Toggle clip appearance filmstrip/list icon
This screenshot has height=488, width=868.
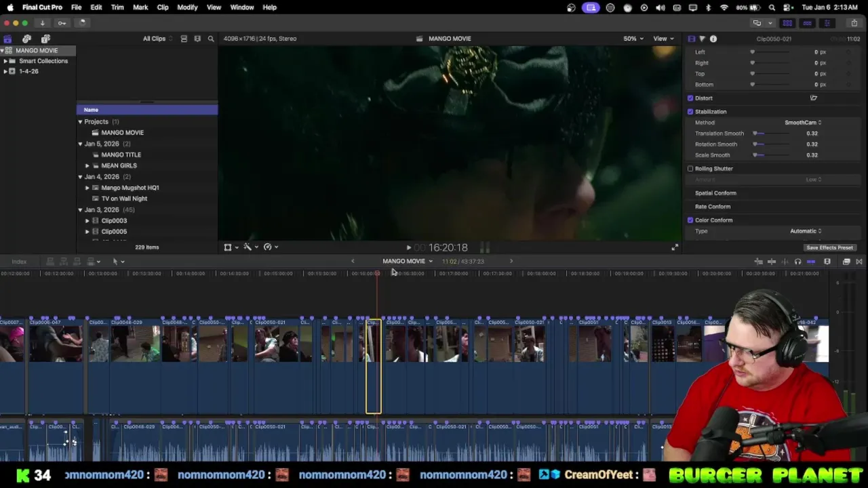pos(184,39)
